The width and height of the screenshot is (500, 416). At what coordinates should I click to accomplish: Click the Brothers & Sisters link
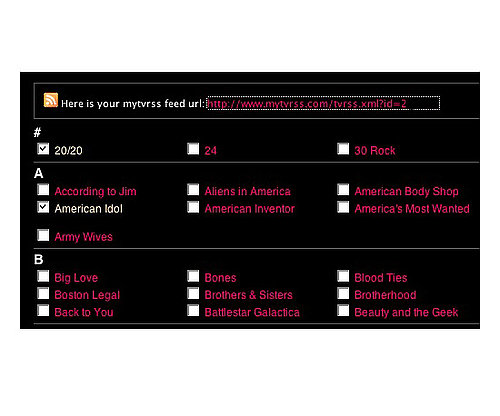(248, 295)
